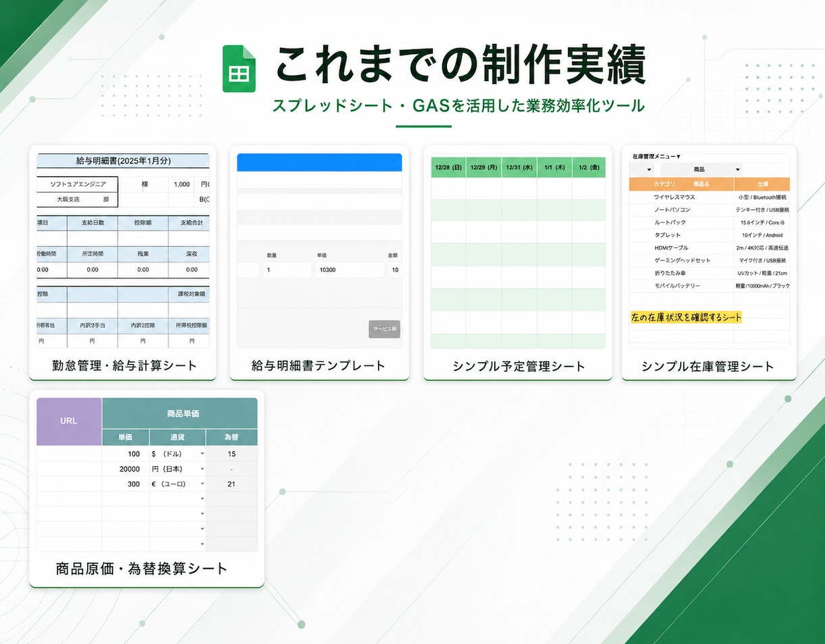Select the 1/2 (金) column header
This screenshot has height=644, width=825.
pos(588,168)
